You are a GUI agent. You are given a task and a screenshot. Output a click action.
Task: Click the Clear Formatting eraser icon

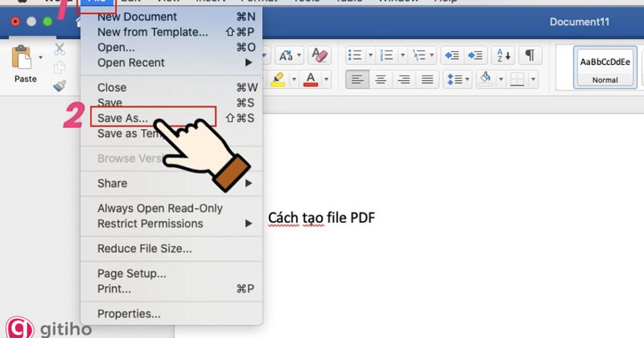tap(319, 55)
